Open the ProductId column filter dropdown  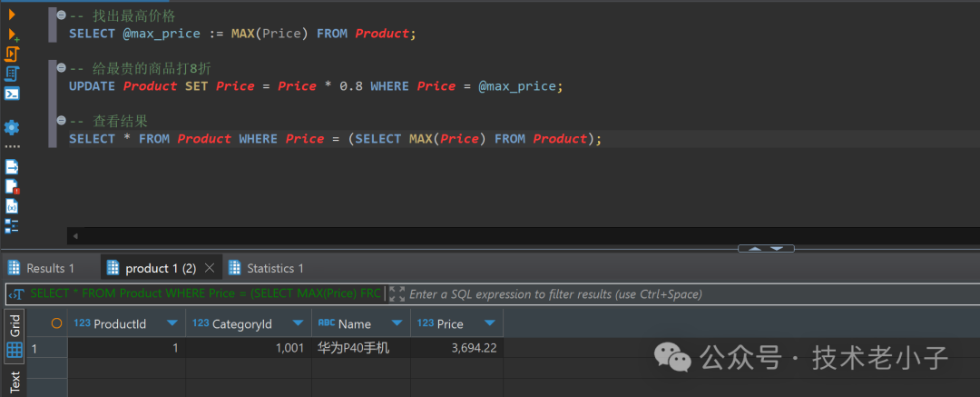[x=171, y=323]
